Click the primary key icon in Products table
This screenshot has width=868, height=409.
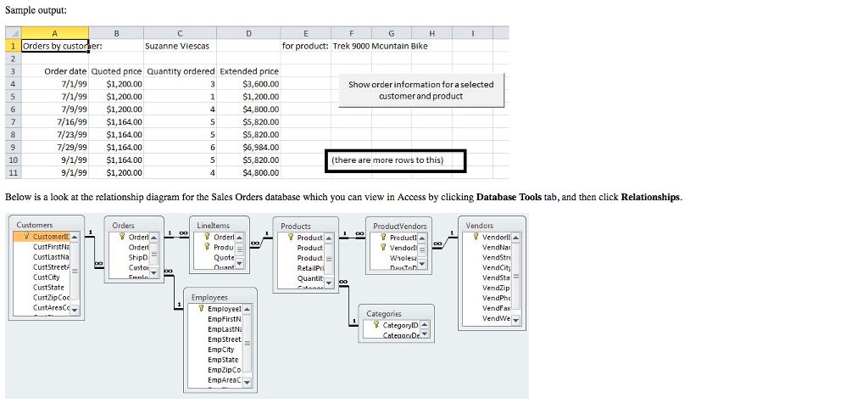pos(291,238)
